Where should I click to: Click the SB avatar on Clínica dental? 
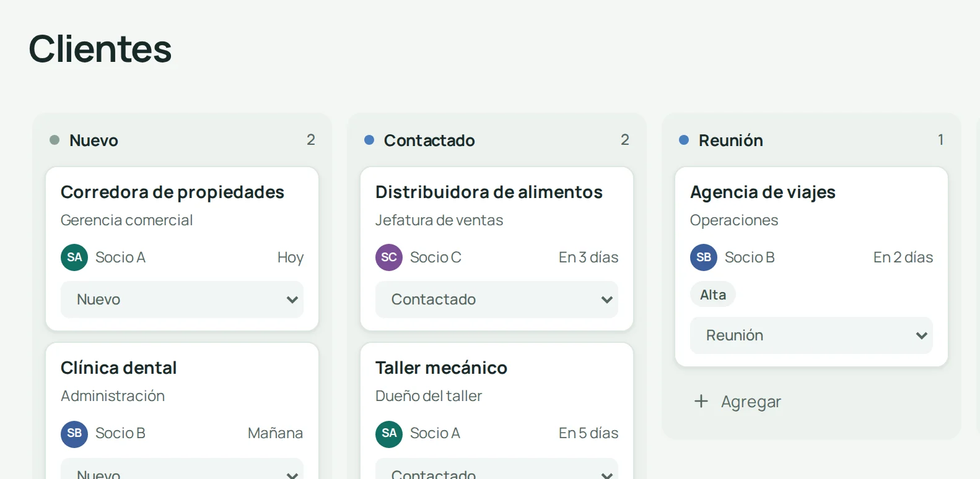point(74,433)
